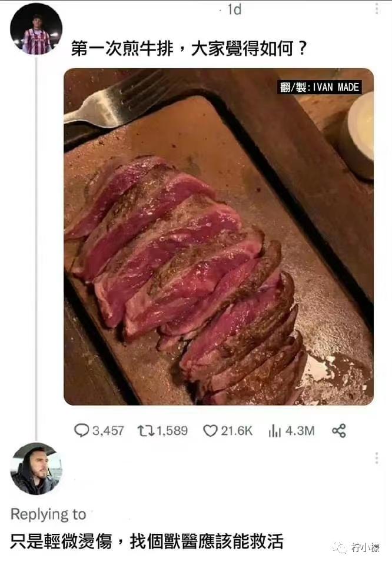Click the 21.6K likes count
This screenshot has height=565, width=392.
(x=237, y=431)
